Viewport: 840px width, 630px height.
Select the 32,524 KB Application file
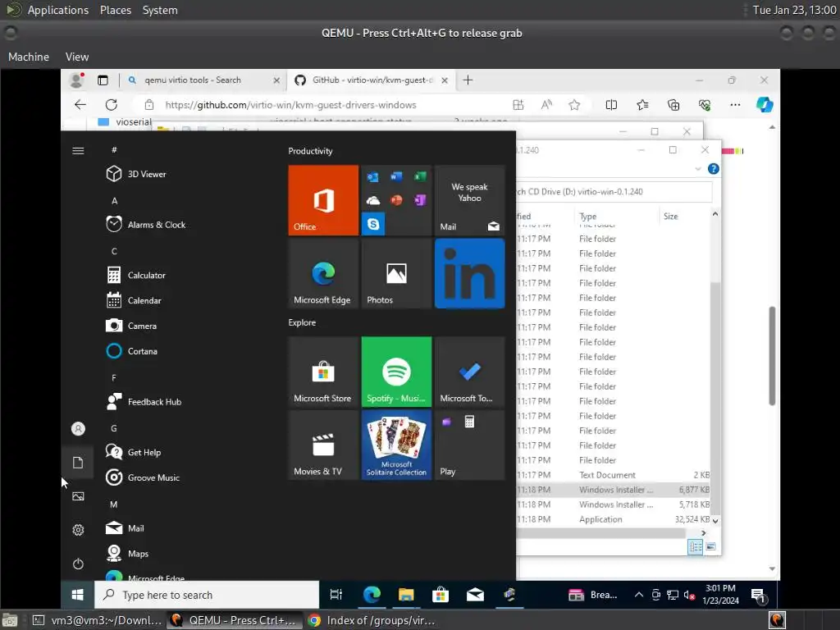[x=614, y=519]
